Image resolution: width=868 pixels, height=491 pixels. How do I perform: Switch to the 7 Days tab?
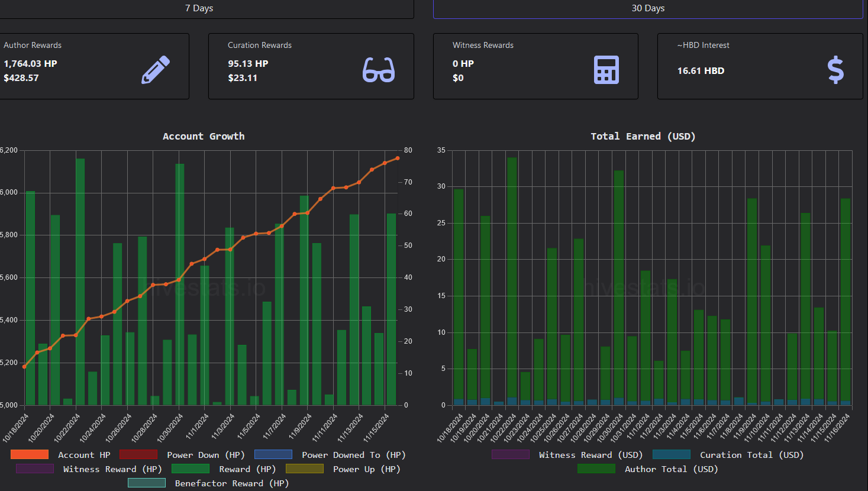tap(199, 8)
